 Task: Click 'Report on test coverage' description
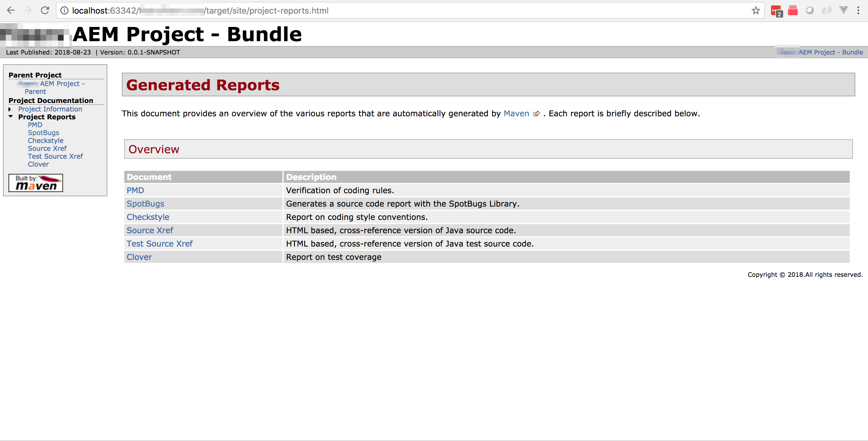(334, 257)
